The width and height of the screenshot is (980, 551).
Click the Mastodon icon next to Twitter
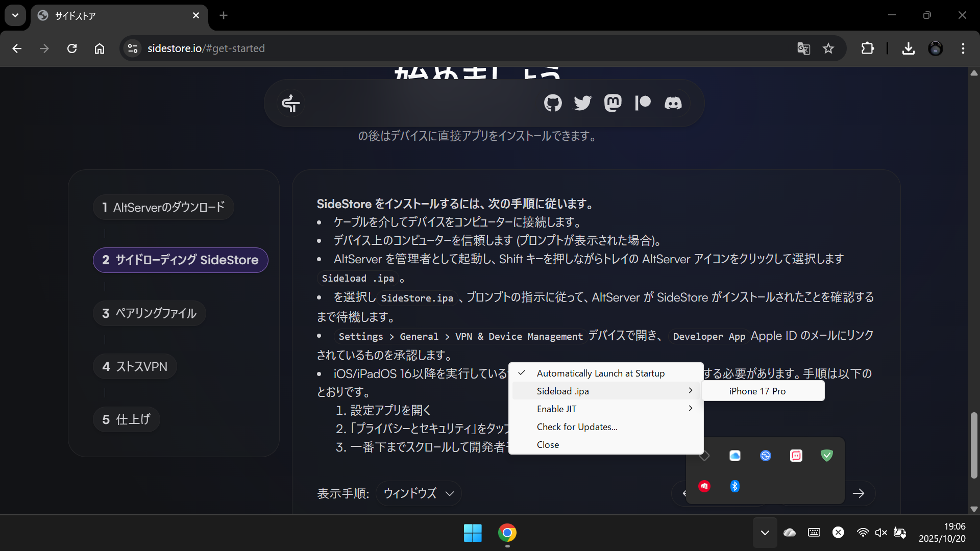tap(612, 103)
